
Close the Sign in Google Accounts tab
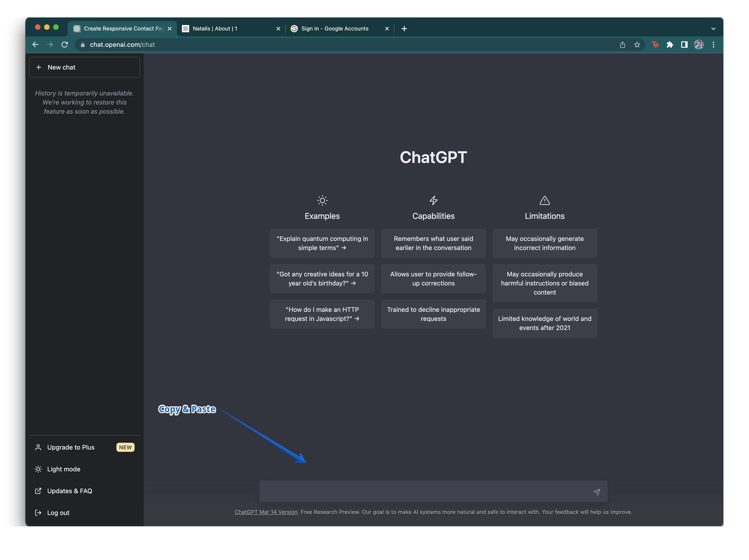click(x=387, y=29)
